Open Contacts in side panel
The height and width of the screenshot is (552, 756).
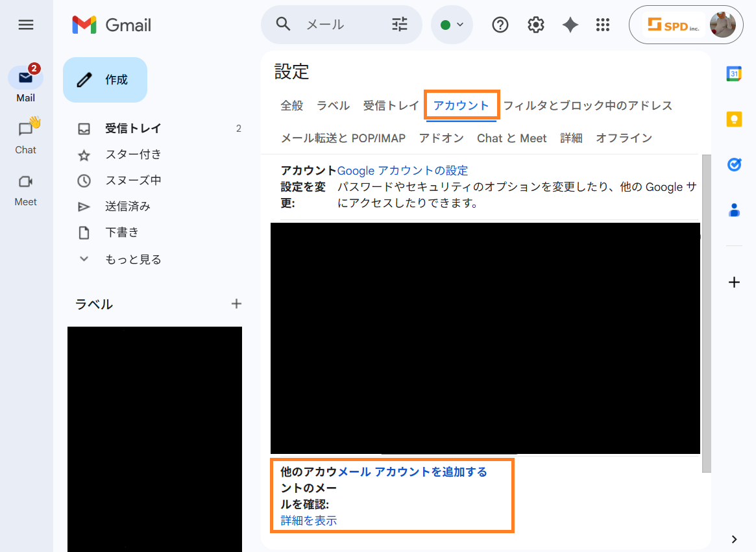734,210
